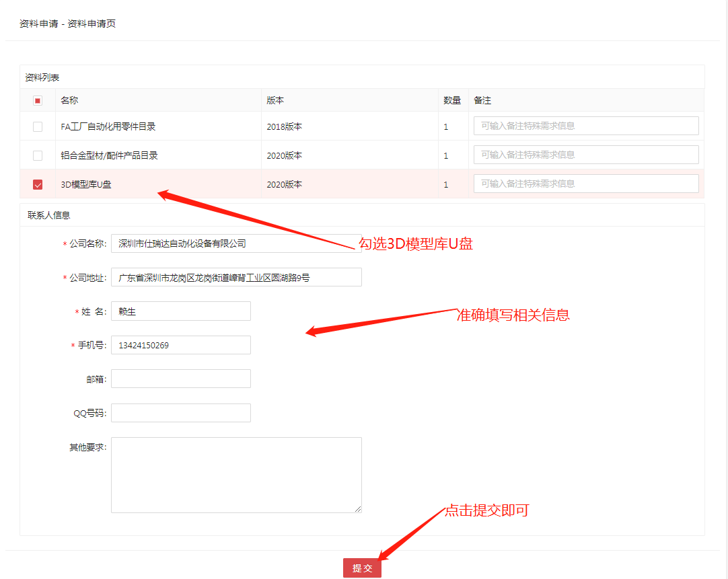Screen dimensions: 728x579
Task: Click the 公司地址 input field
Action: [x=235, y=277]
